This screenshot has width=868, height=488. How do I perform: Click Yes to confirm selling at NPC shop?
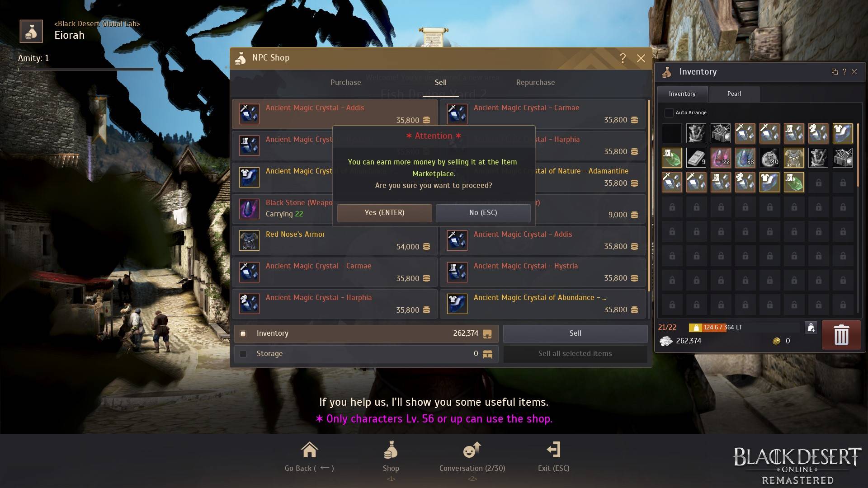(x=385, y=212)
